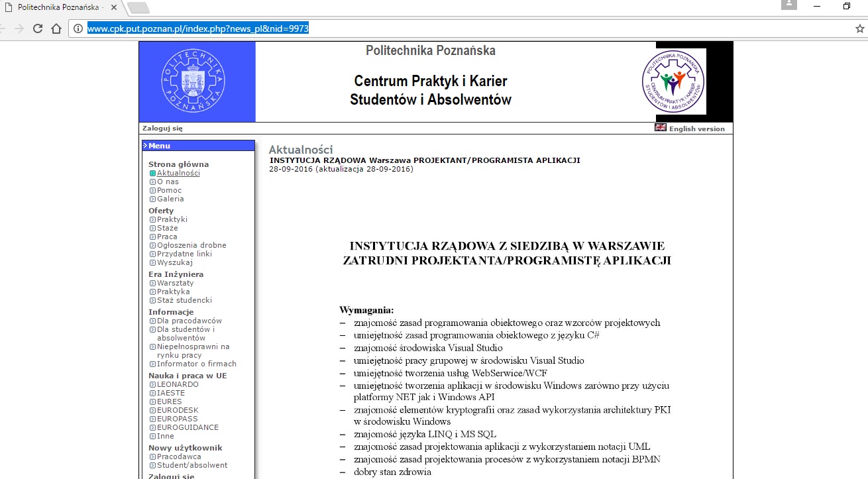Open the O nas menu item
The height and width of the screenshot is (479, 868).
tap(168, 182)
